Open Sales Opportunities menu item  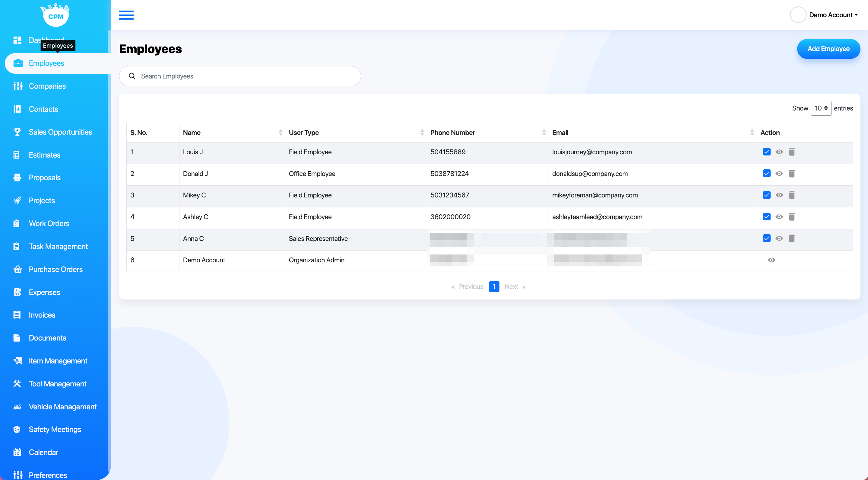coord(60,132)
